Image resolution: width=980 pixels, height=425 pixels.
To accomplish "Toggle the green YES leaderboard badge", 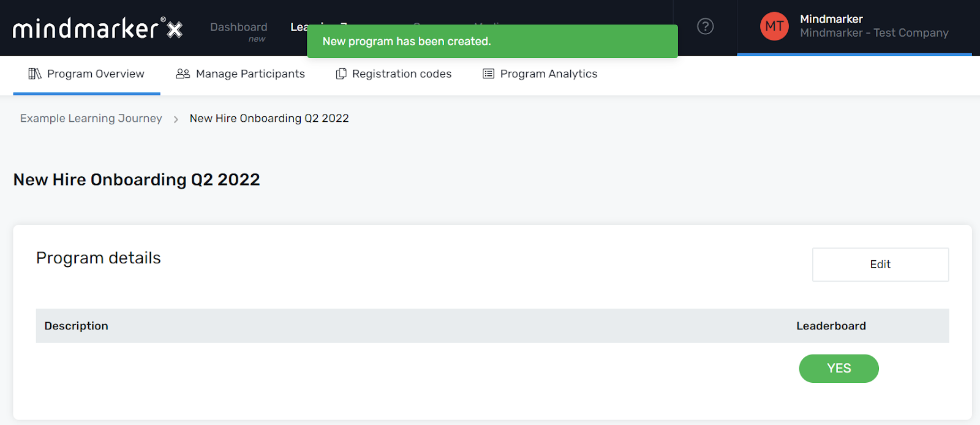I will click(x=839, y=368).
